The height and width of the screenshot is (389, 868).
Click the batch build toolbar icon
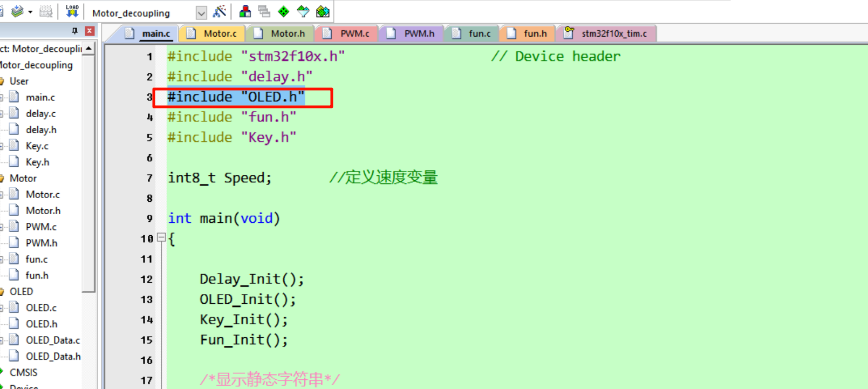coord(17,11)
